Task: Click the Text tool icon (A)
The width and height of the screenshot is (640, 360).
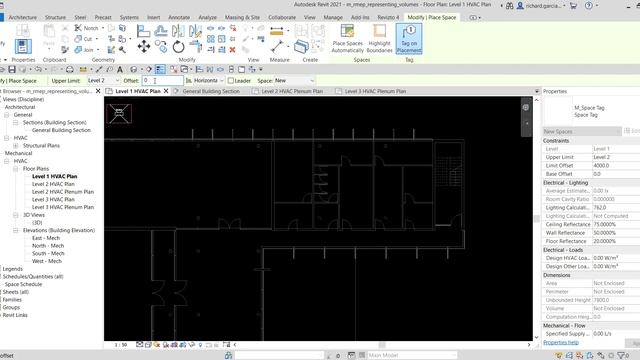Action: click(x=120, y=69)
